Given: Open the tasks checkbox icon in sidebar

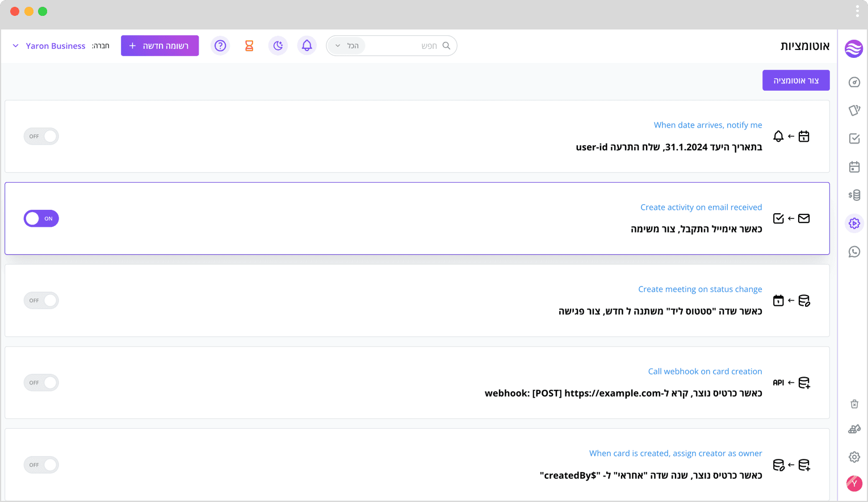Looking at the screenshot, I should 854,138.
